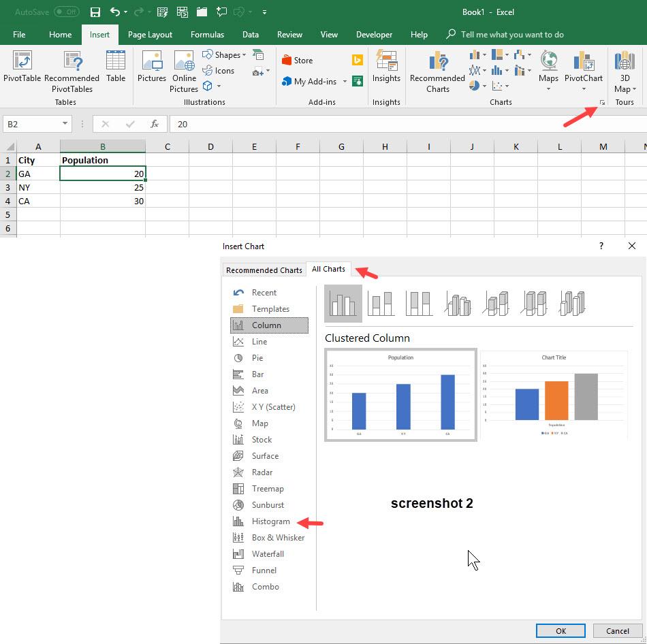Viewport: 647px width, 644px height.
Task: Click Cancel in Insert Chart dialog
Action: [617, 631]
